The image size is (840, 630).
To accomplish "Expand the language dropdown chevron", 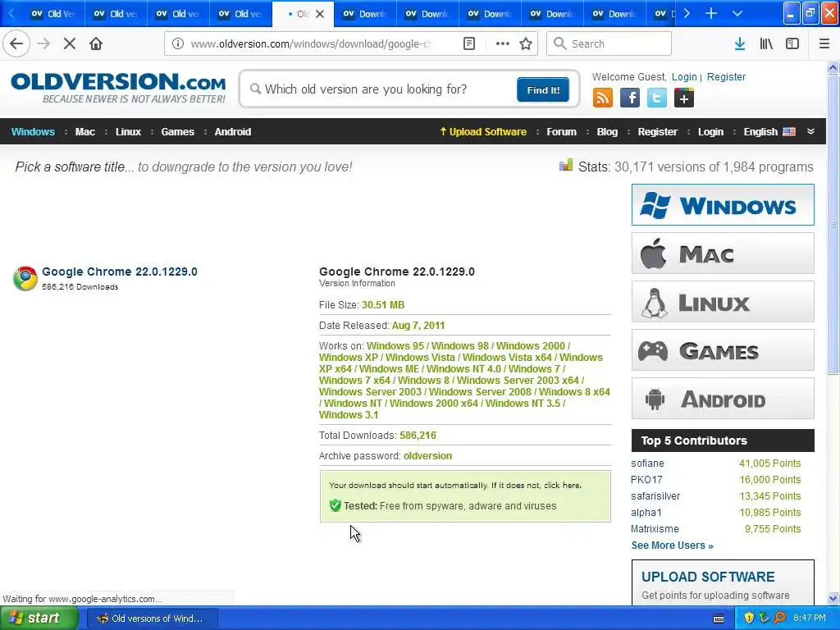I will tap(810, 131).
